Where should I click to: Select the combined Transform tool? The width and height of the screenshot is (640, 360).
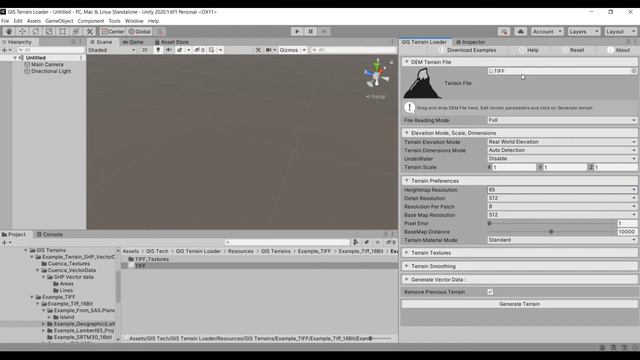(76, 31)
